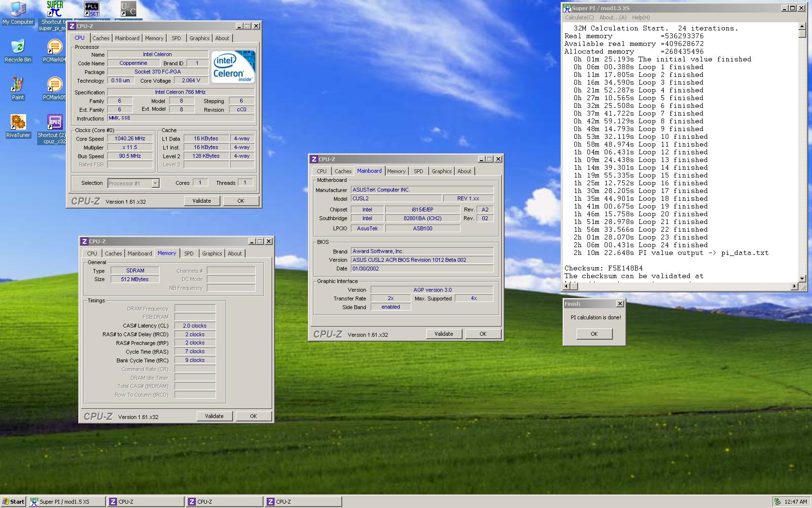Close the Finish dialog
The image size is (812, 508).
[620, 304]
